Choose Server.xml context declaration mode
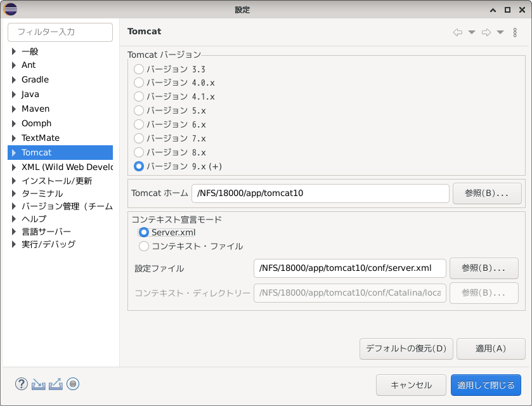 pyautogui.click(x=143, y=232)
